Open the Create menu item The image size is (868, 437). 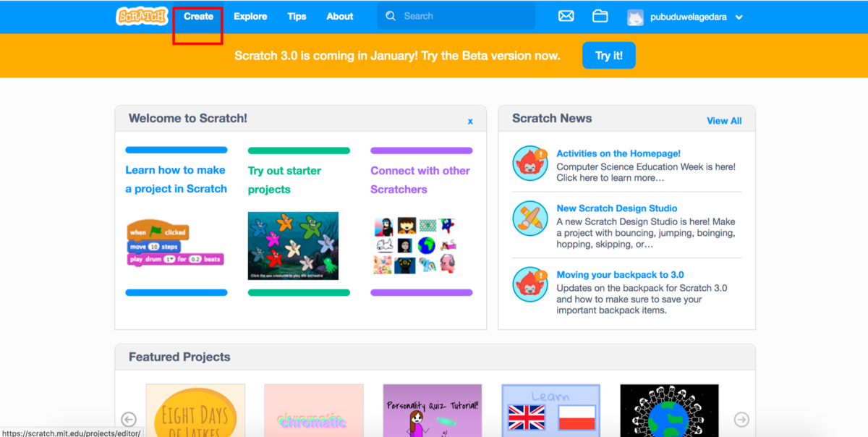(198, 17)
